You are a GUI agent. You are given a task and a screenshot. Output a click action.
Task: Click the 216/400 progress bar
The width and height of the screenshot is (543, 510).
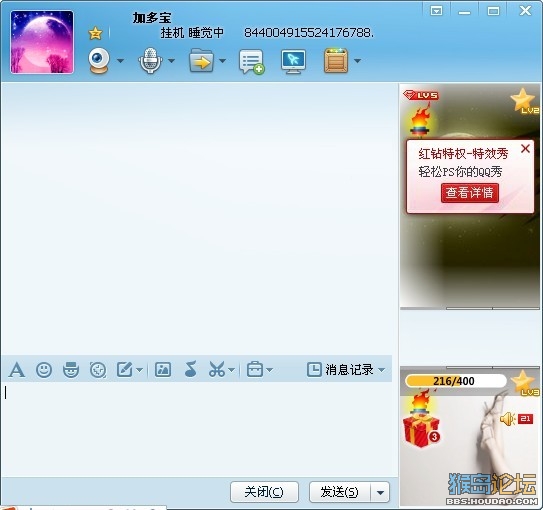[456, 381]
